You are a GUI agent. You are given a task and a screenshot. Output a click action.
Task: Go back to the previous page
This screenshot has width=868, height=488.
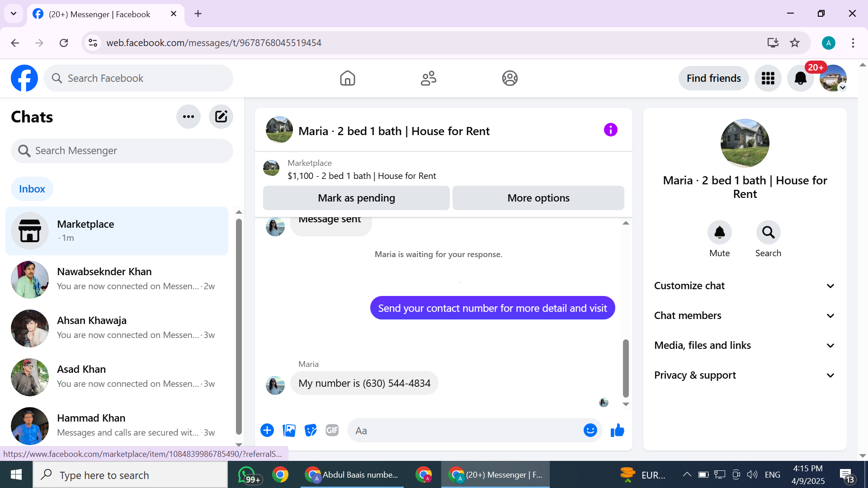[15, 43]
